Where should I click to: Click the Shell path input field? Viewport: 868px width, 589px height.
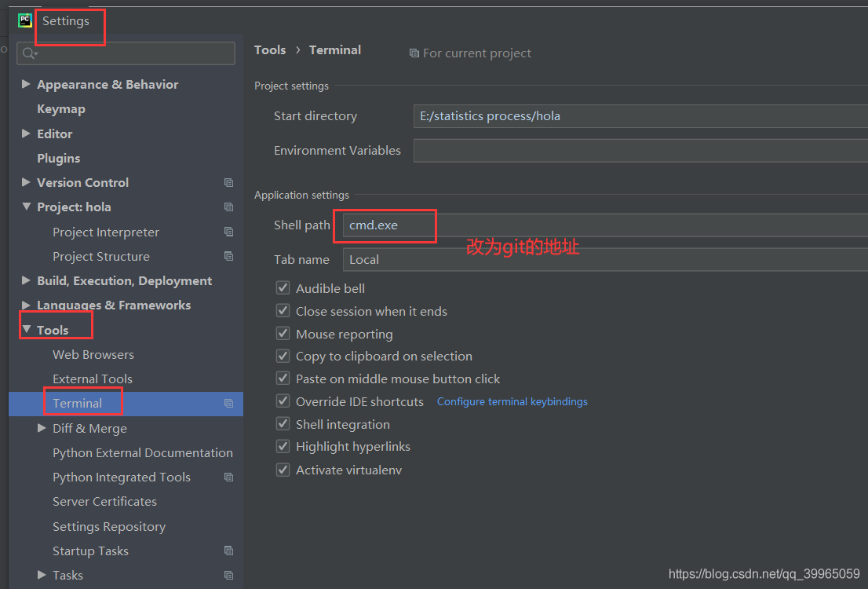[x=604, y=225]
